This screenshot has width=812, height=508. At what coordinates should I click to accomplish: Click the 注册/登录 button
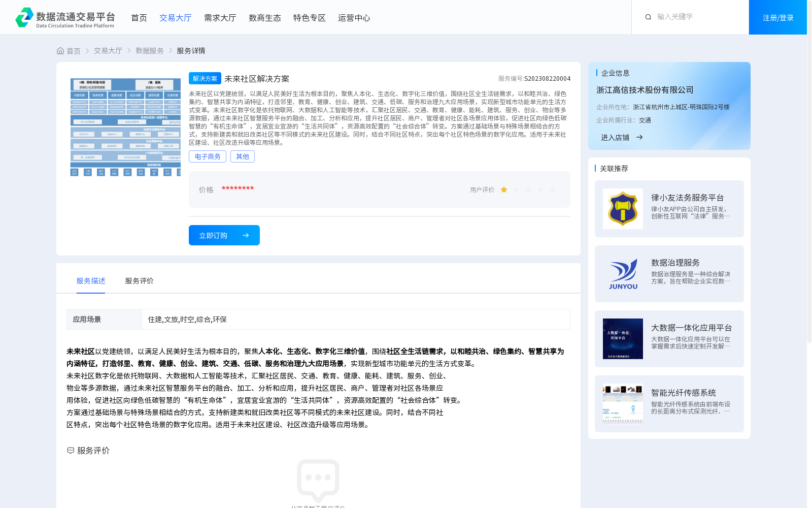click(x=778, y=17)
